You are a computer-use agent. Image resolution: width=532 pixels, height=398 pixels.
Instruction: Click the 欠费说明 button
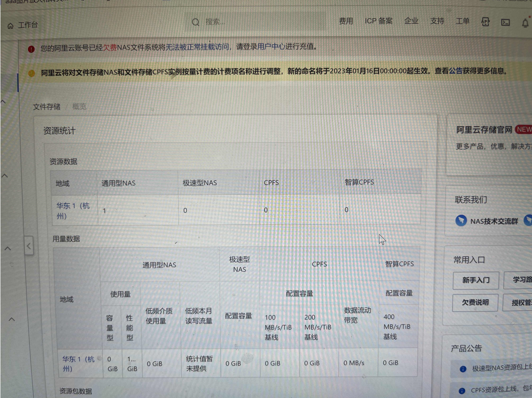[x=475, y=302]
